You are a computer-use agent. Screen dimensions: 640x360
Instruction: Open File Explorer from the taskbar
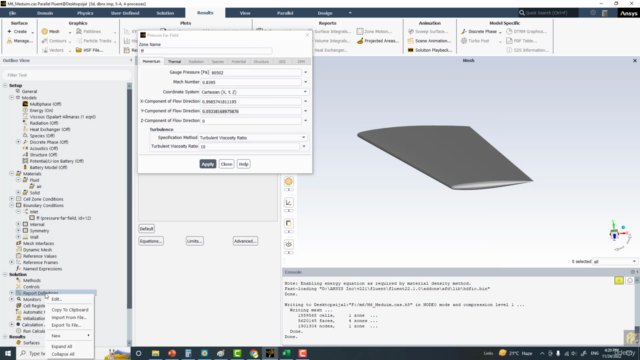[156, 353]
